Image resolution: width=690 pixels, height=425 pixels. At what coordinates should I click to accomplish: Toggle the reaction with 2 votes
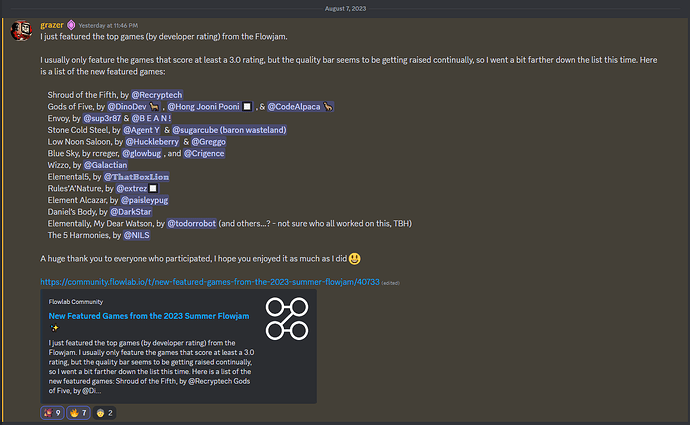104,413
